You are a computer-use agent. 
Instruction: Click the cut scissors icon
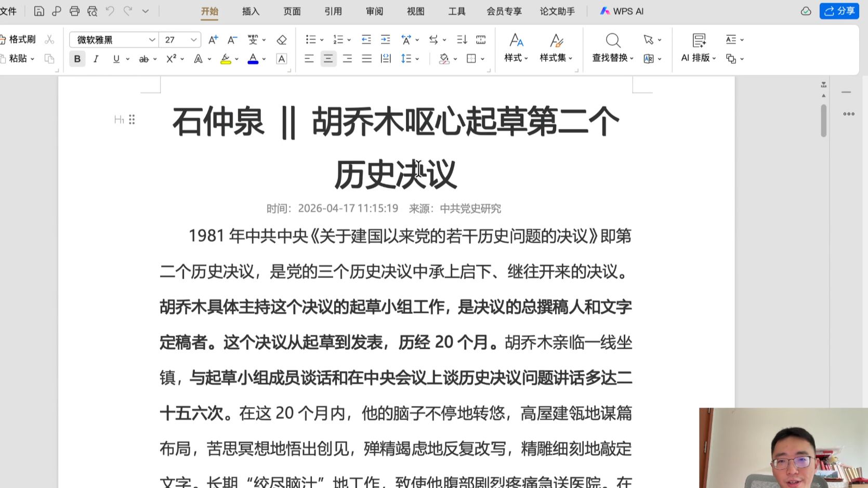click(x=49, y=39)
